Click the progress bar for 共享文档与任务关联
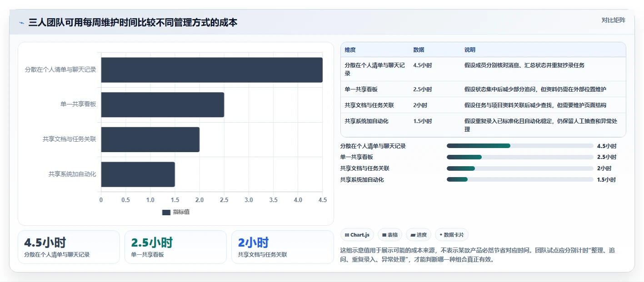Viewport: 644px width, 282px height. click(x=520, y=168)
